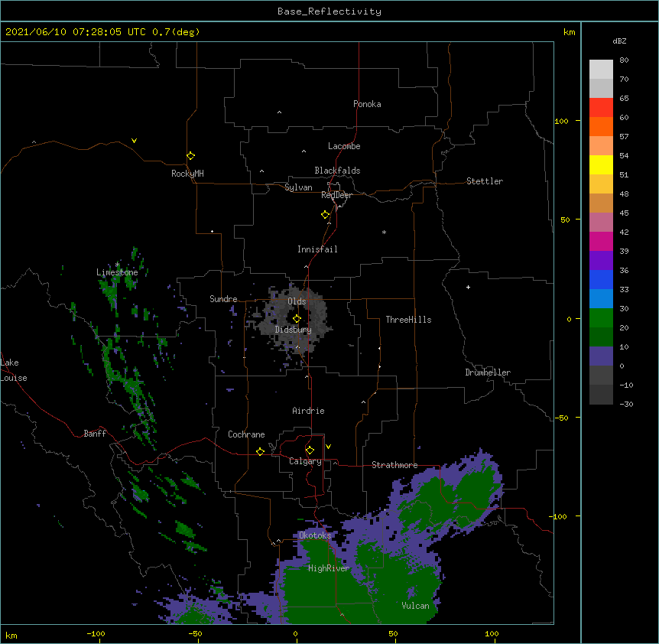This screenshot has height=644, width=659.
Task: Click the Ponoka city label
Action: coord(367,104)
